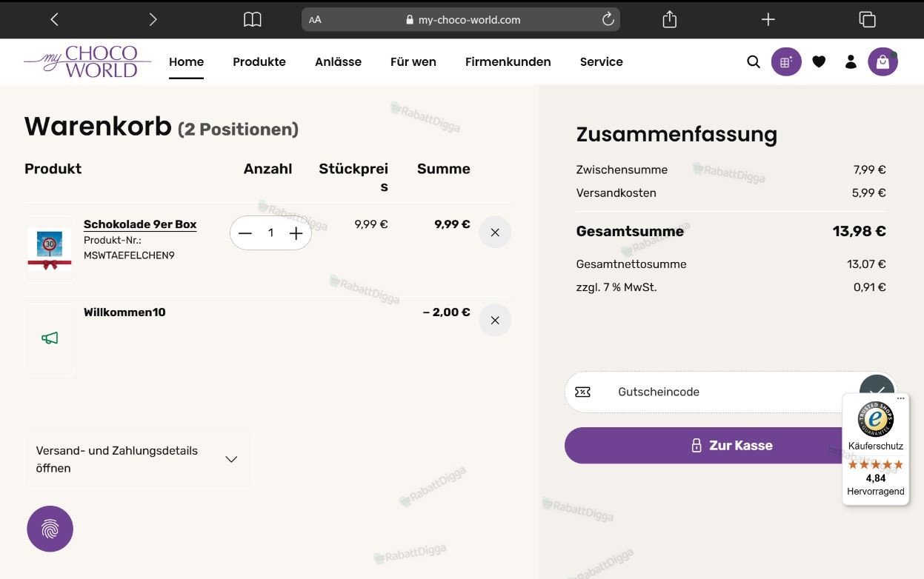Click the Gesamtnettosumme value 13,07 €
The width and height of the screenshot is (924, 579).
(867, 264)
